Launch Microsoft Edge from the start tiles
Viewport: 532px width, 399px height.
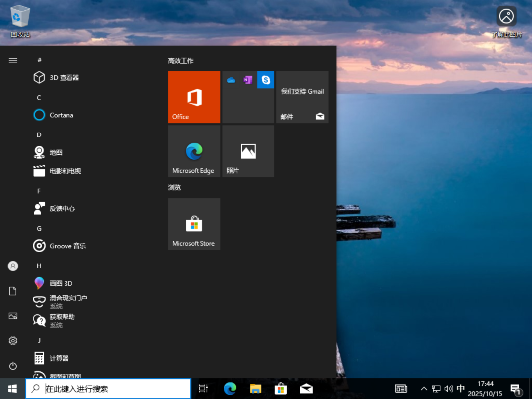point(194,151)
